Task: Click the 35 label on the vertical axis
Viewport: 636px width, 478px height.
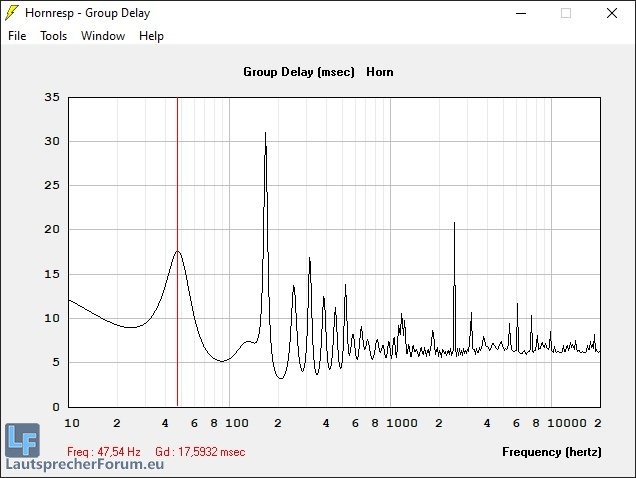Action: tap(52, 97)
